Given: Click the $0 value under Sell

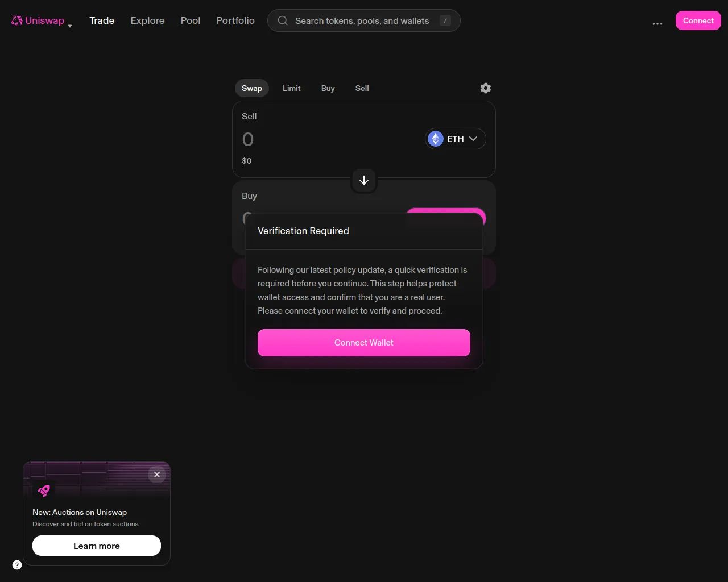Looking at the screenshot, I should [247, 161].
